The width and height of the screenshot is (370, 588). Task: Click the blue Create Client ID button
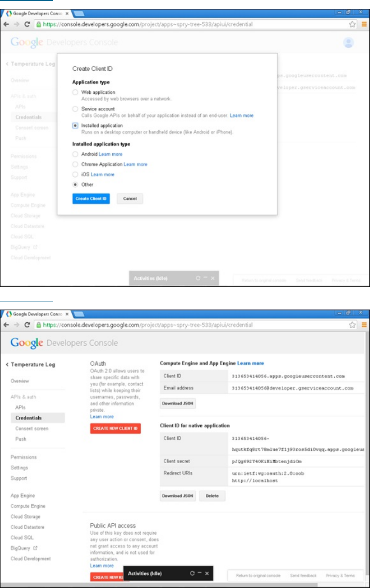point(91,198)
